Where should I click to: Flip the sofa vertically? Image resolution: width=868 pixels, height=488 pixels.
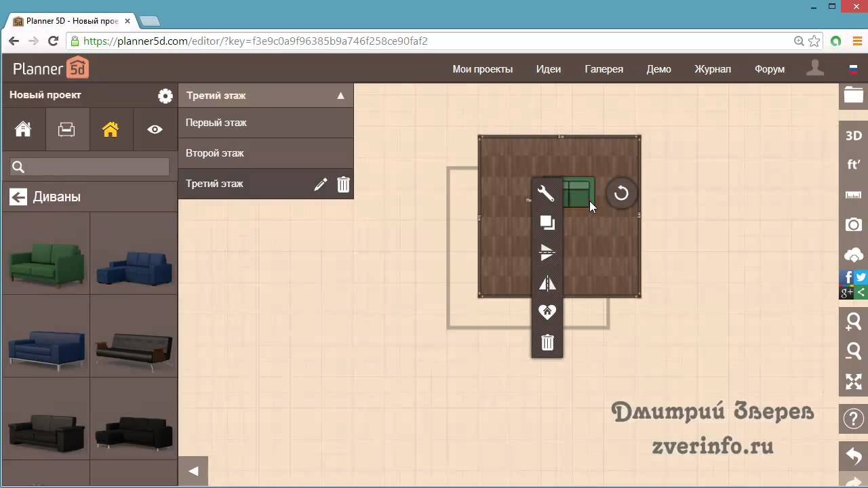547,253
